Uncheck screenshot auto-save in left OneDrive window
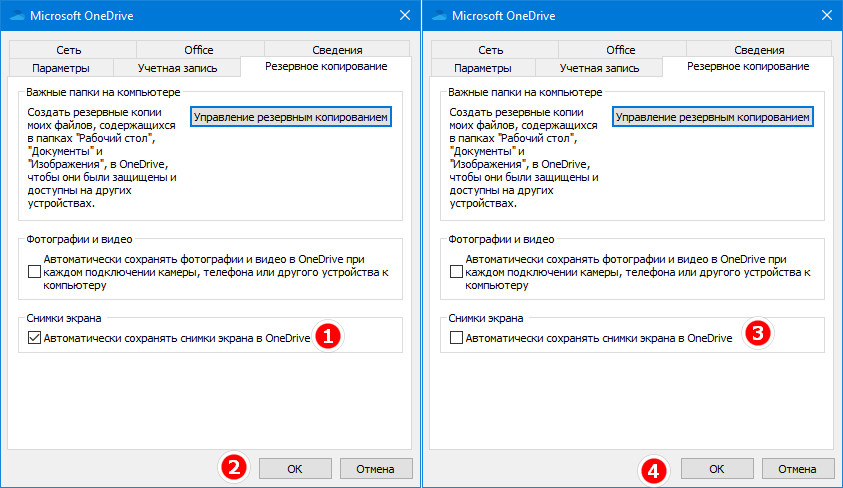This screenshot has width=843, height=488. [x=34, y=338]
